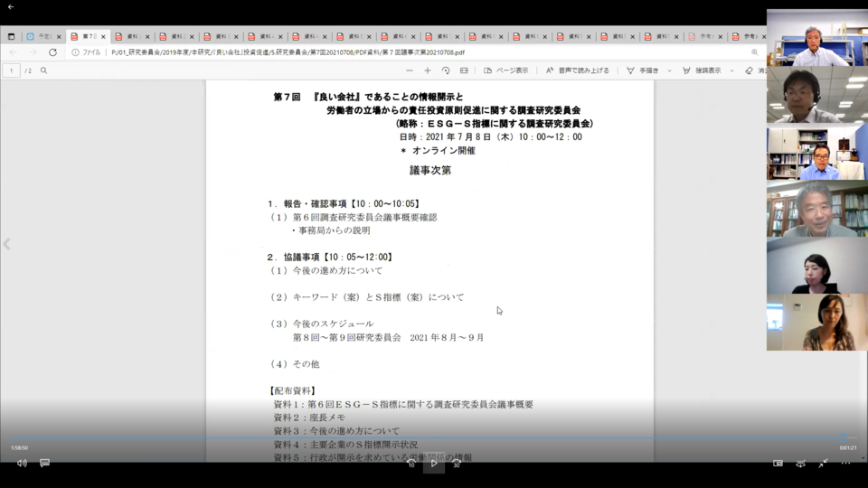Go forward with the browser forward arrow
The height and width of the screenshot is (488, 868).
(x=33, y=52)
